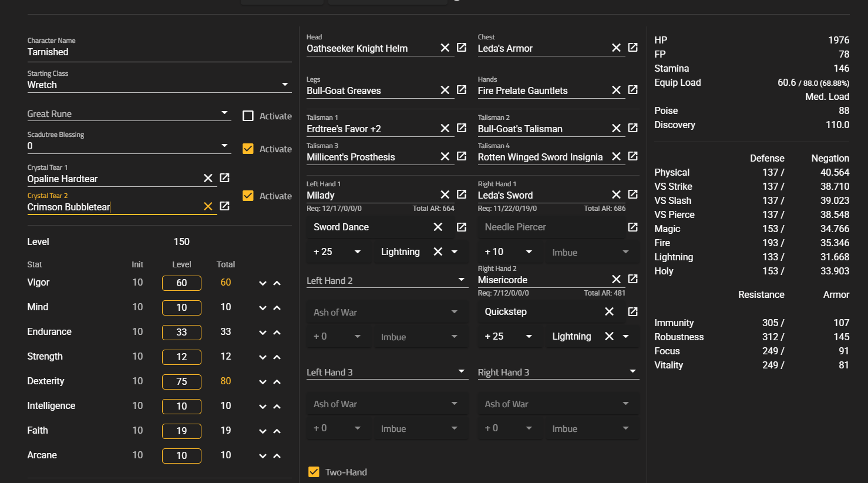Screen dimensions: 868x483
Task: Toggle the Two-Hand checkbox
Action: [x=314, y=472]
